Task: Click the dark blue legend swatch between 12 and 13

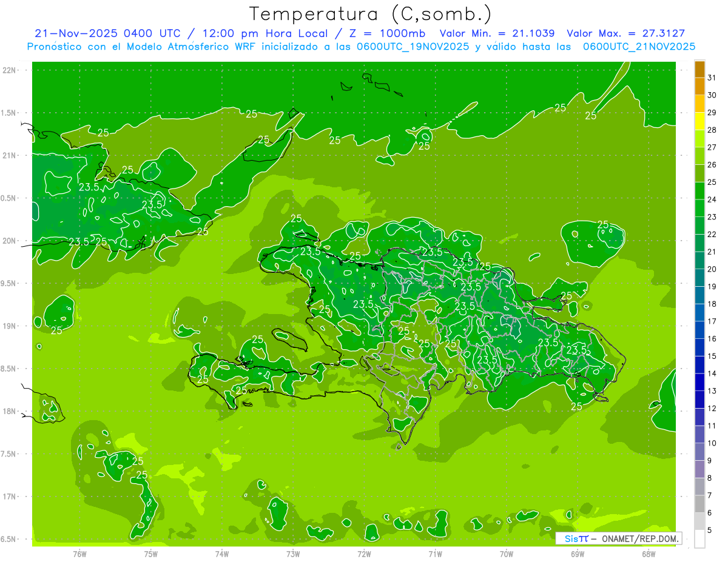Action: pyautogui.click(x=699, y=400)
